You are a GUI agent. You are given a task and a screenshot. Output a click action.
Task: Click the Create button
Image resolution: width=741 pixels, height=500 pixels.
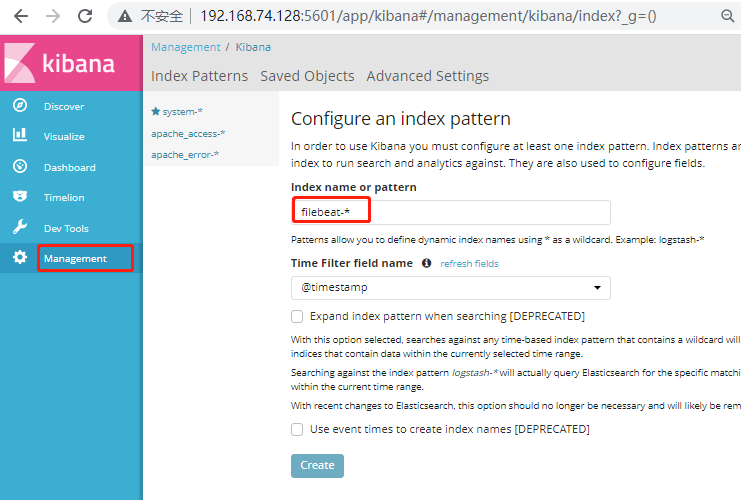click(317, 466)
